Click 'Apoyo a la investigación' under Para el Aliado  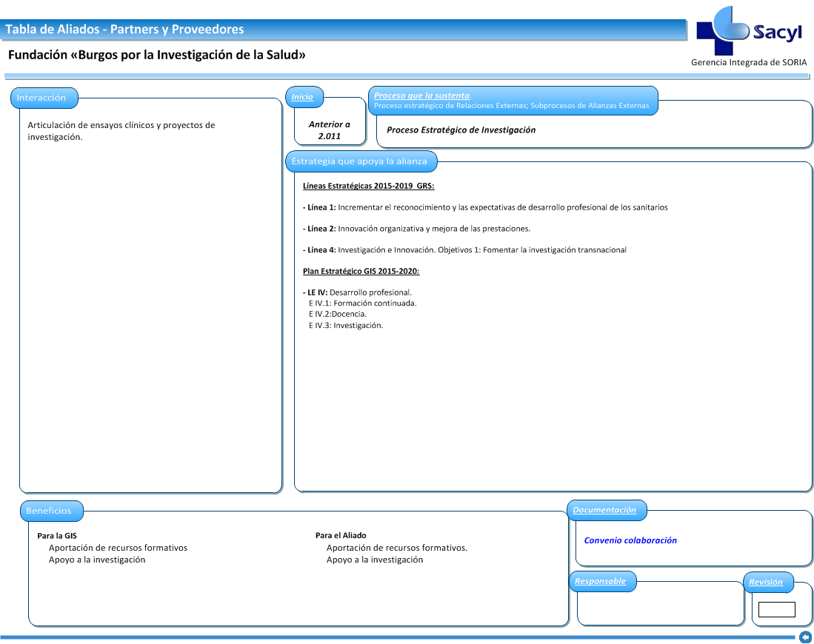point(375,560)
